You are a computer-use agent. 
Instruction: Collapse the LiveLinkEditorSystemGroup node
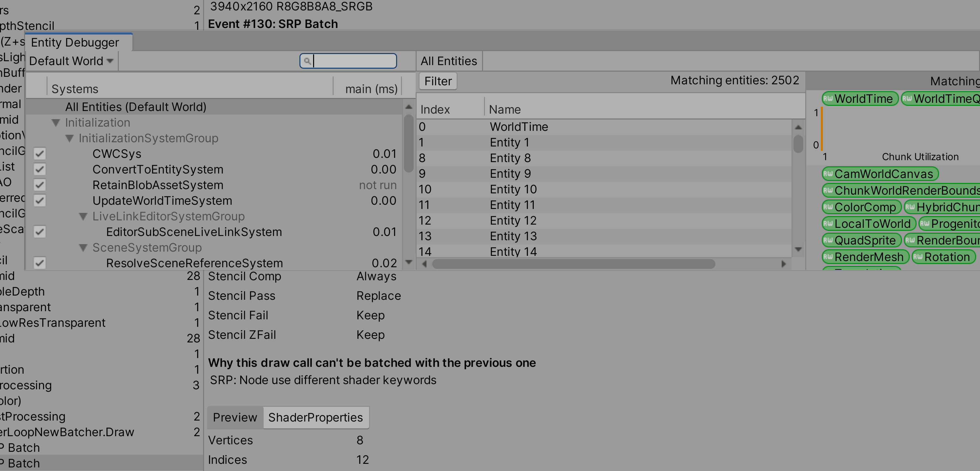click(83, 216)
